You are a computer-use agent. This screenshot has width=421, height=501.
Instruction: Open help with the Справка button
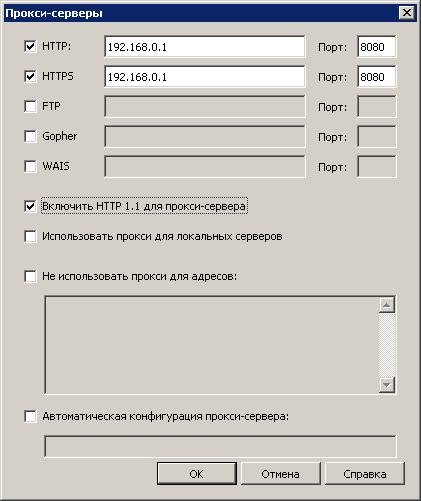365,474
